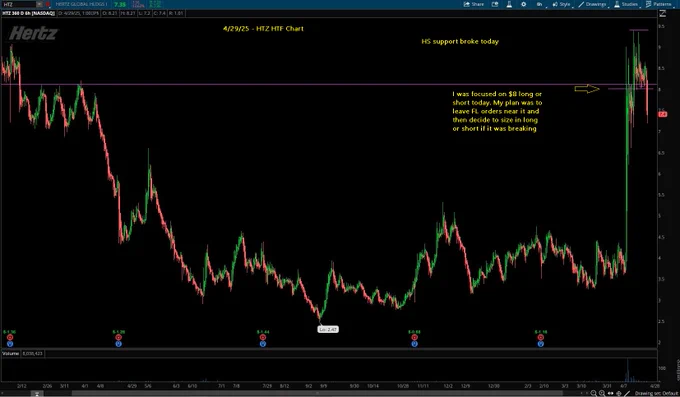Screen dimensions: 680x397
Task: Click the zoom in magnifier icon
Action: click(x=602, y=393)
